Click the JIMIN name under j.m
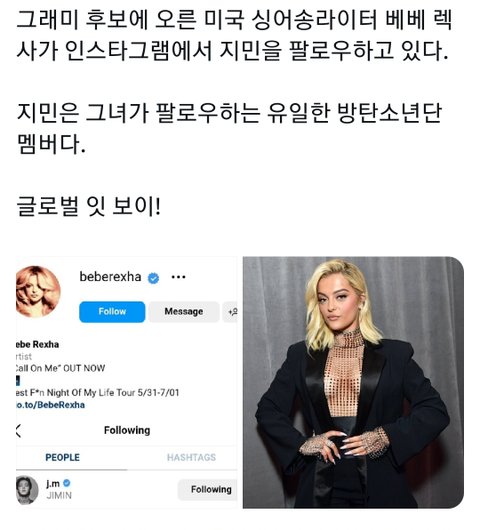The height and width of the screenshot is (530, 480). (x=59, y=496)
